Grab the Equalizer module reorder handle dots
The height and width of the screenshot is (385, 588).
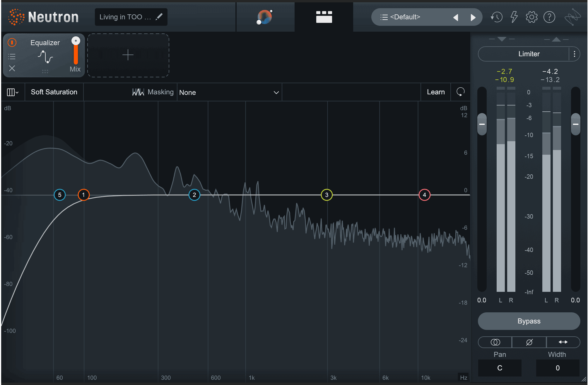click(x=45, y=71)
